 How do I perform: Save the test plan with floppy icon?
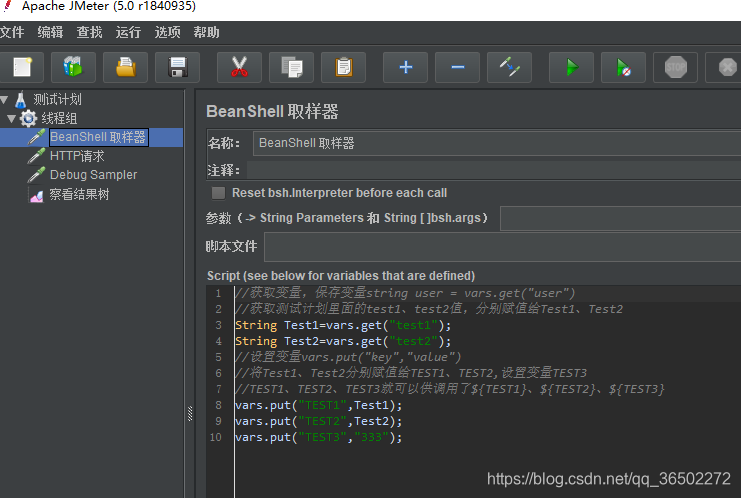[x=178, y=67]
